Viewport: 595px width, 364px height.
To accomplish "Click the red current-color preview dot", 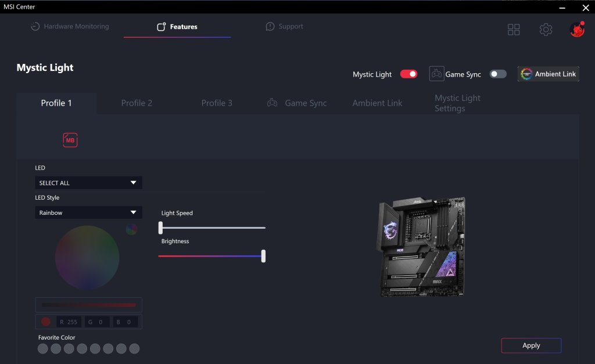I will (45, 322).
